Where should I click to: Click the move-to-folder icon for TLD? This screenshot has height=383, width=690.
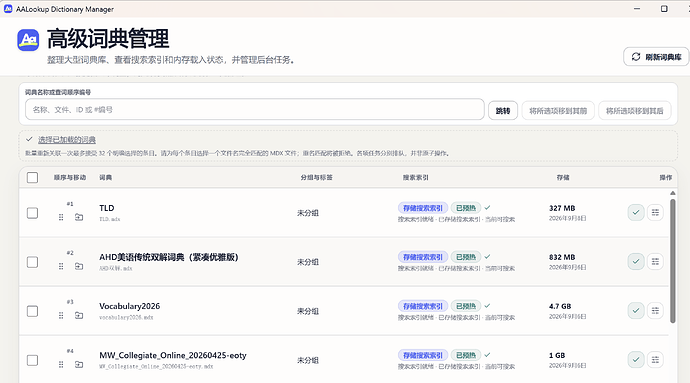coord(79,217)
